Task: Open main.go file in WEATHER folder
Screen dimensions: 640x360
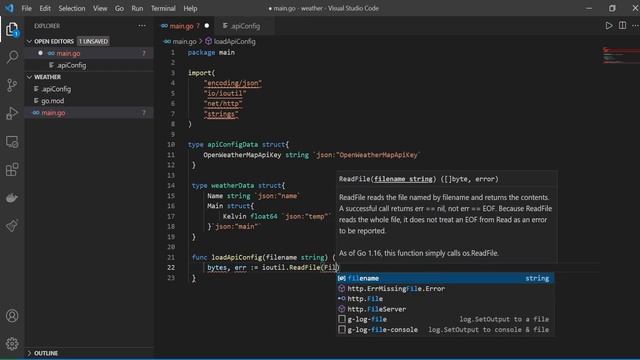Action: 89,113
